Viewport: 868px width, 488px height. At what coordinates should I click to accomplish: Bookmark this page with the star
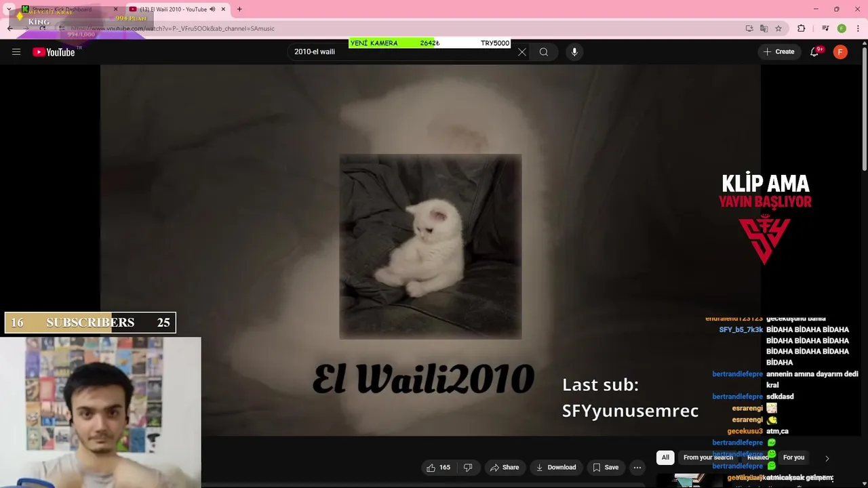click(x=778, y=28)
